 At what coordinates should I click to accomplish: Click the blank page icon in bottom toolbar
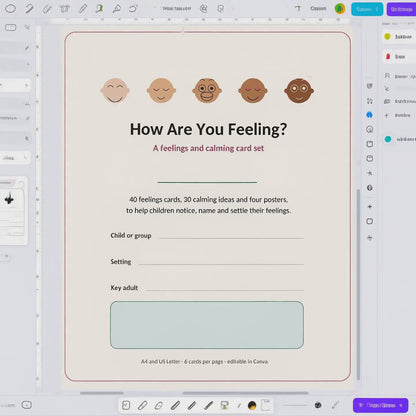[x=265, y=405]
